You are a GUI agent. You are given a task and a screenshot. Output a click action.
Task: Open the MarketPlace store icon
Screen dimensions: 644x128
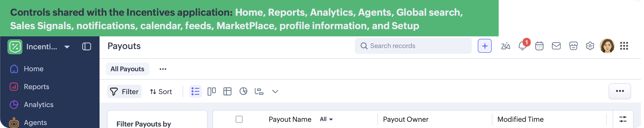pos(573,46)
